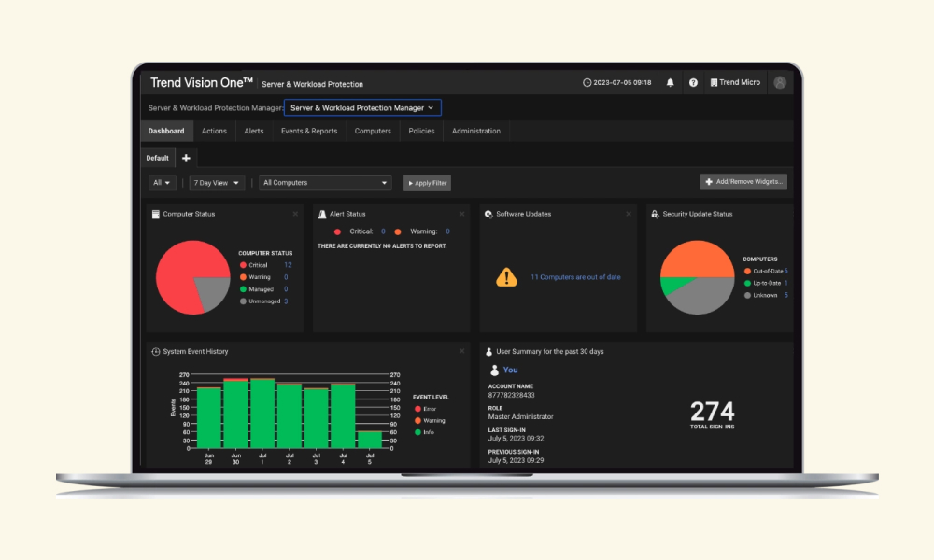Image resolution: width=934 pixels, height=560 pixels.
Task: Click the You user link
Action: click(511, 371)
